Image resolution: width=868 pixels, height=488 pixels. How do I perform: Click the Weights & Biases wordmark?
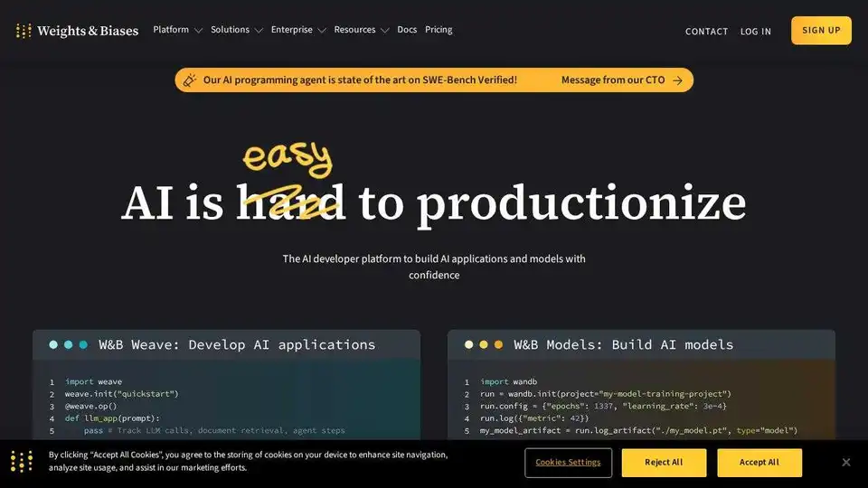[x=88, y=31]
